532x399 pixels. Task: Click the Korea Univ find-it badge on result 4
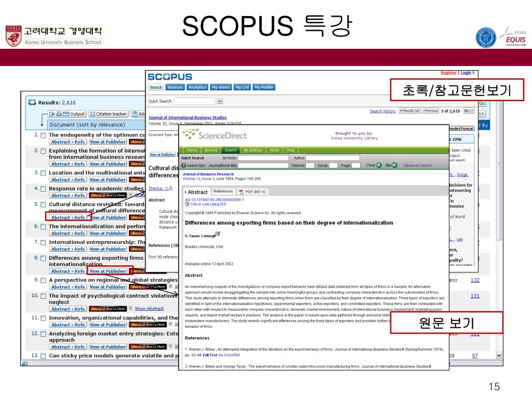tap(108, 195)
